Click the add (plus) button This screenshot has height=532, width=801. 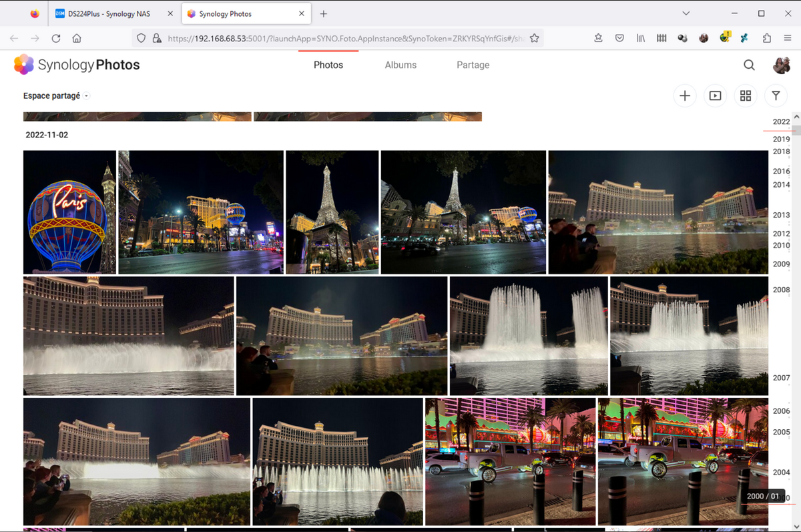[684, 96]
